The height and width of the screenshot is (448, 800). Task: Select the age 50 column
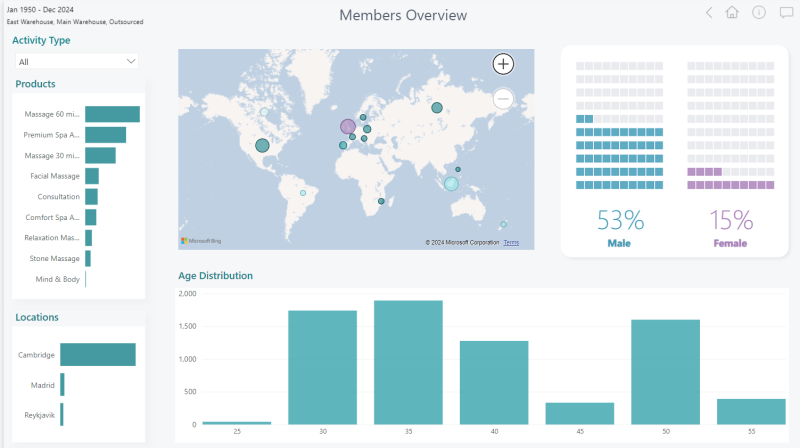coord(665,372)
